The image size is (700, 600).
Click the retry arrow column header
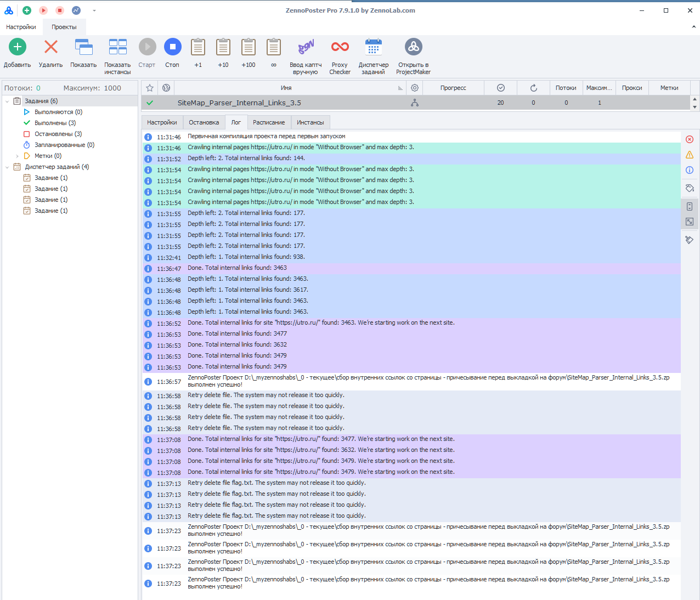[x=533, y=88]
